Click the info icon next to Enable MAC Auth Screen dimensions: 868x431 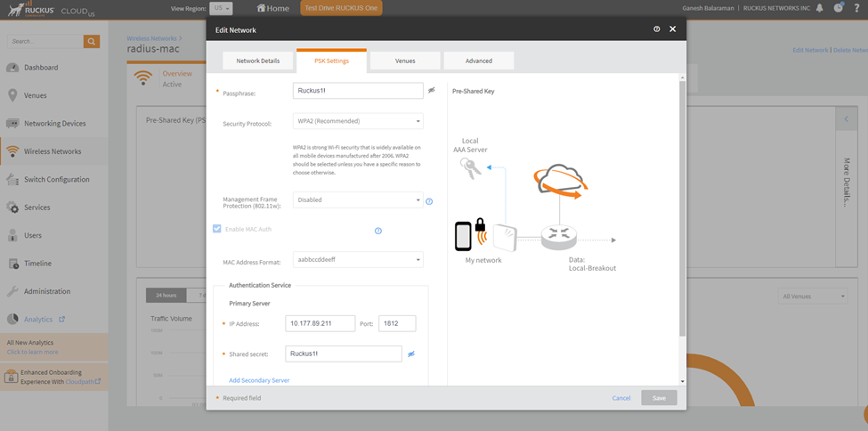378,231
